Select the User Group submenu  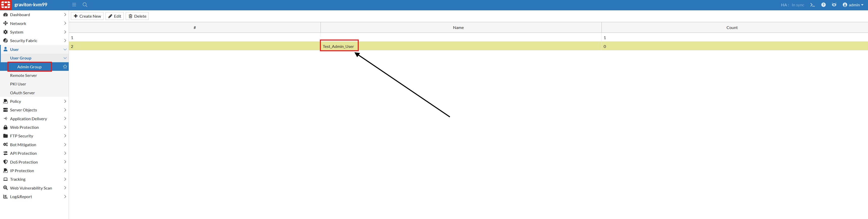pyautogui.click(x=20, y=58)
